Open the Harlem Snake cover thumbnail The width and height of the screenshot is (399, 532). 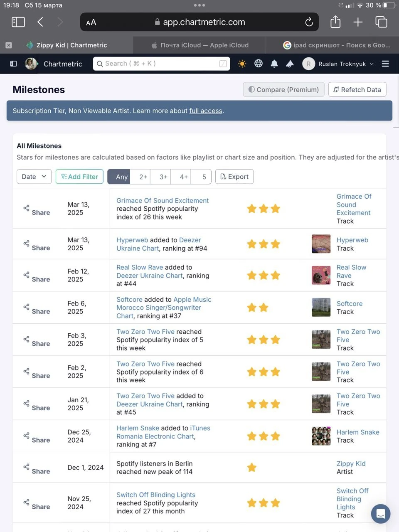pos(321,436)
